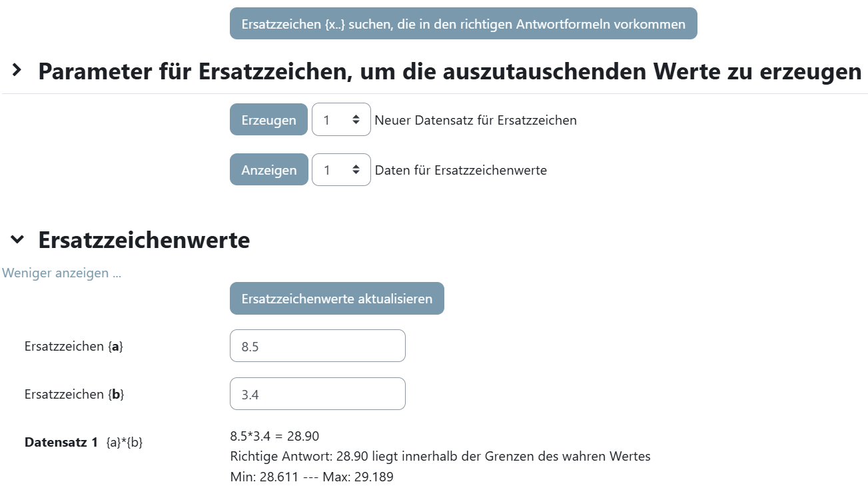Click the Ersatzzeichenwerte section heading
868x494 pixels.
coord(144,240)
